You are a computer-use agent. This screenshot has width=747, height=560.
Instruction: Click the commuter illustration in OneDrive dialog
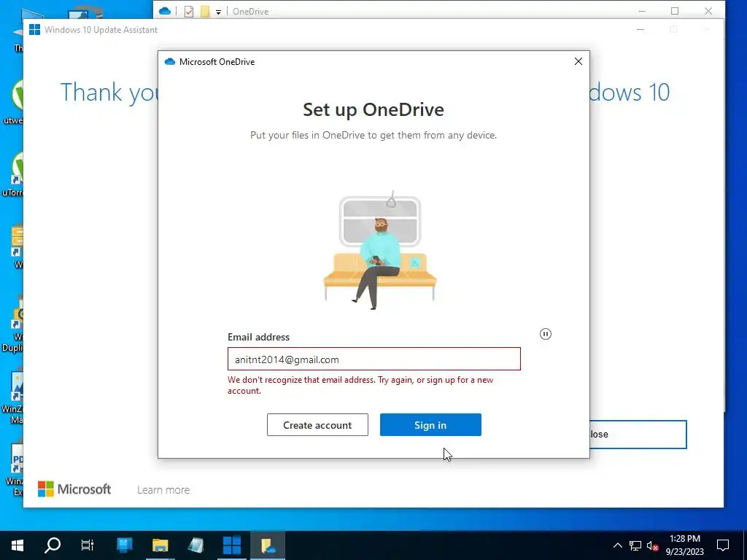(x=379, y=250)
